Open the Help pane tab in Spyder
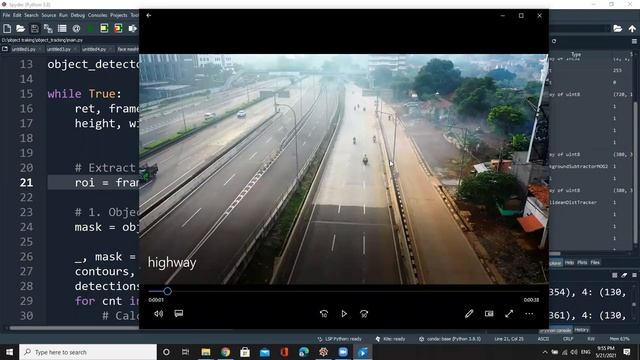This screenshot has width=640, height=360. click(569, 262)
